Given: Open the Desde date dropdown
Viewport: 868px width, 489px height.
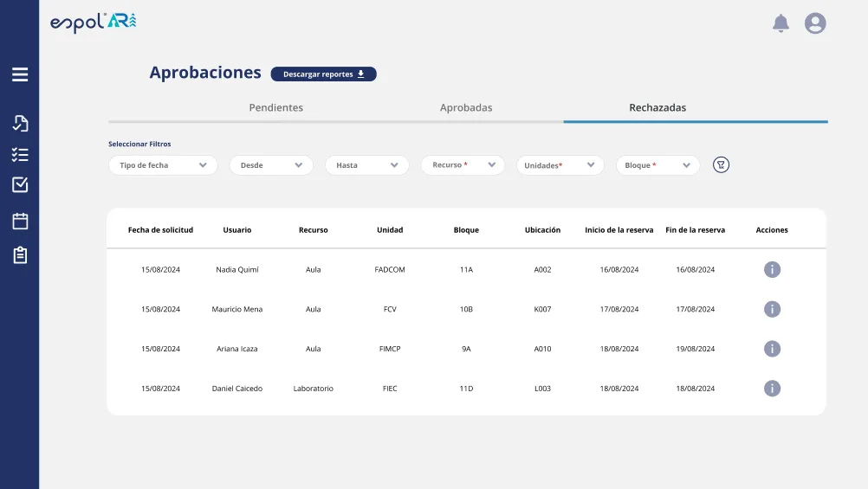Looking at the screenshot, I should click(271, 165).
